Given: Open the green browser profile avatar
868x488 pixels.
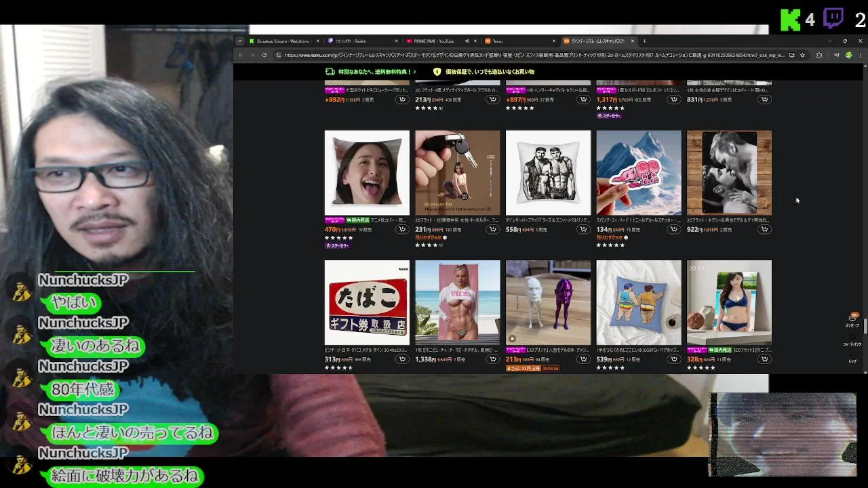Looking at the screenshot, I should click(848, 55).
